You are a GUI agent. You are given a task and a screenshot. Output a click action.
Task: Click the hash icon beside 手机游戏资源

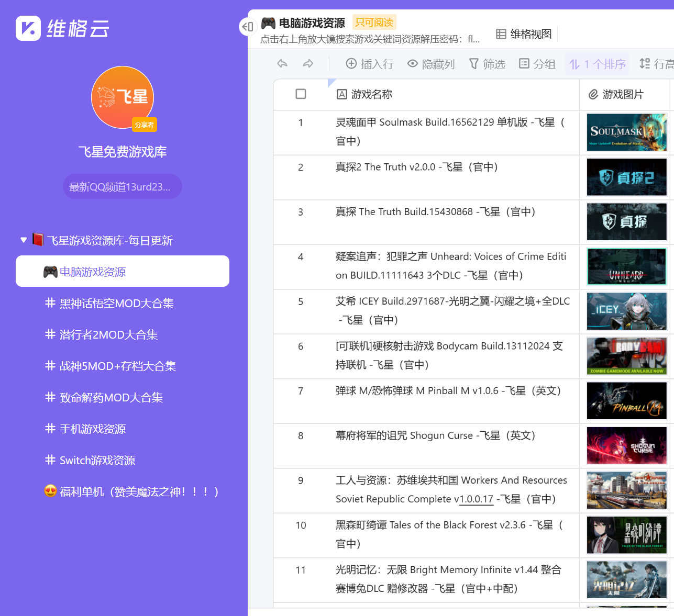click(50, 428)
